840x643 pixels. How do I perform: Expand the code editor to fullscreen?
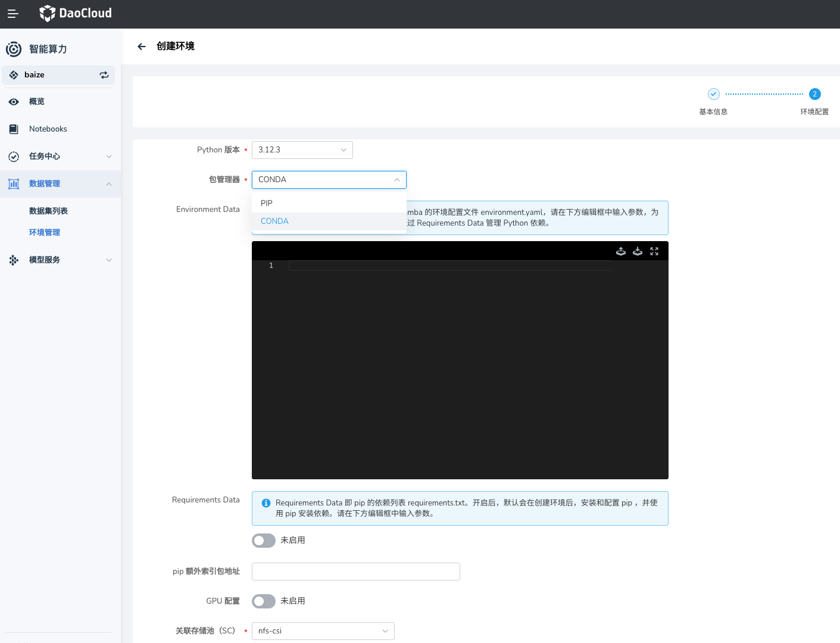pos(654,251)
